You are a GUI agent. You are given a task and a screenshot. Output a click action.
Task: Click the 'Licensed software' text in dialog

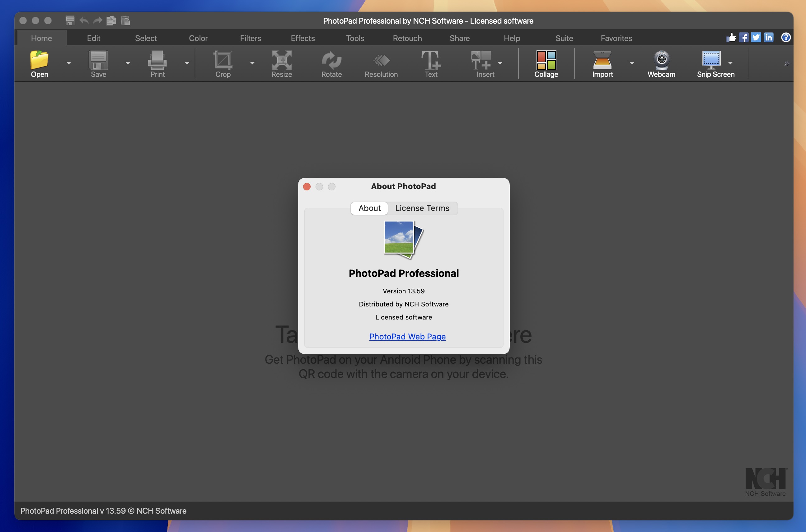click(404, 317)
